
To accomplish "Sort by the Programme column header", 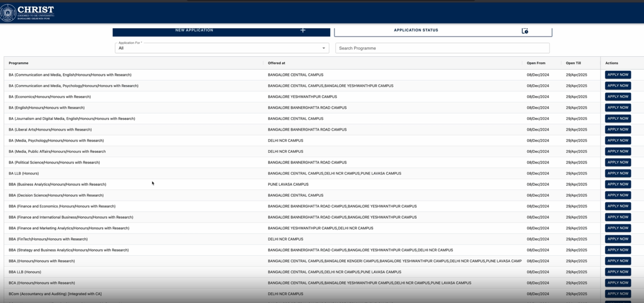I will (19, 63).
